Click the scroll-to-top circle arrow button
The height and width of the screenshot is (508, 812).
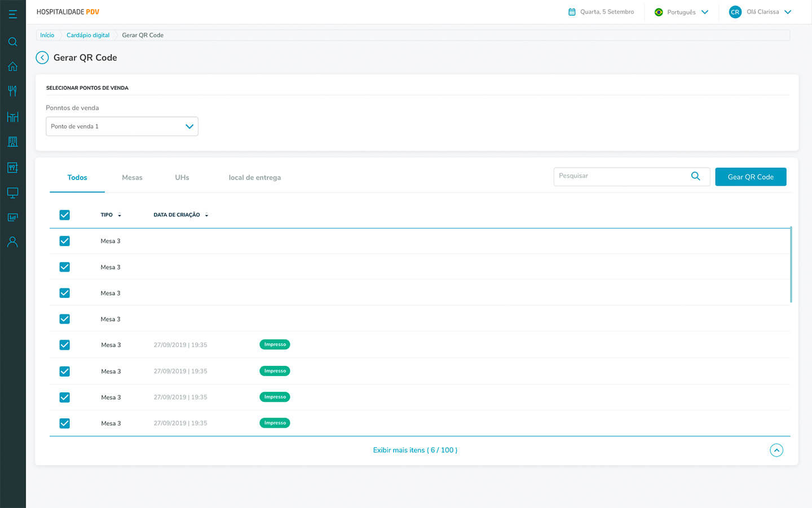coord(776,450)
